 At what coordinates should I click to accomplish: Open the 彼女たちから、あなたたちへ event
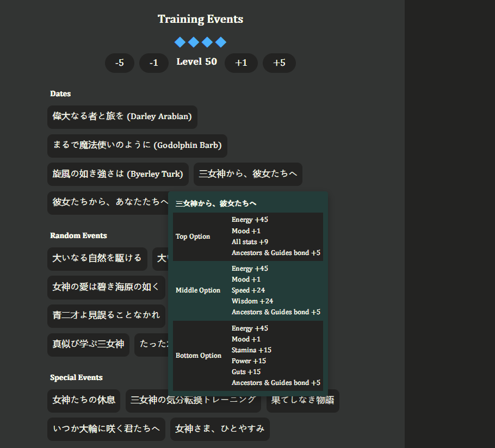point(108,203)
